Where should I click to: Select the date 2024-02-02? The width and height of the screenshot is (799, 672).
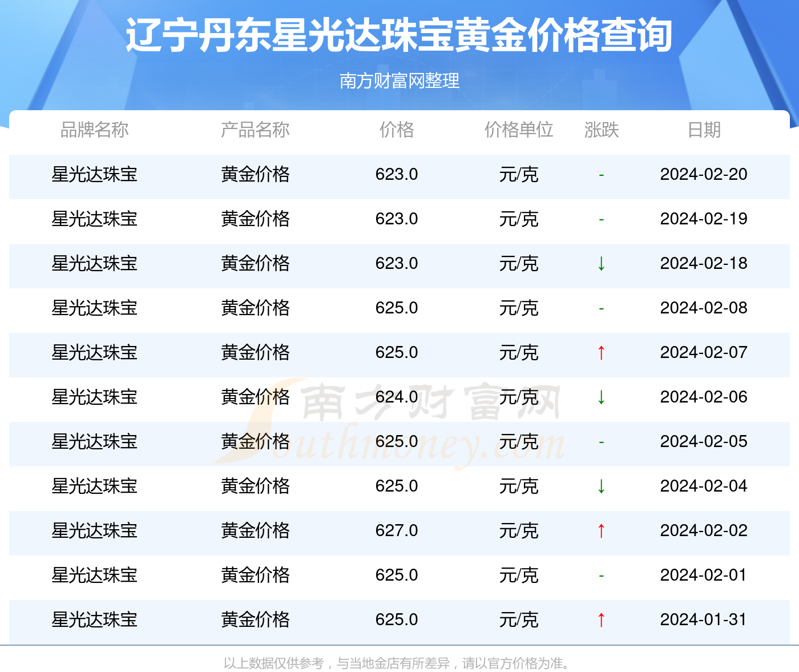[x=704, y=530]
